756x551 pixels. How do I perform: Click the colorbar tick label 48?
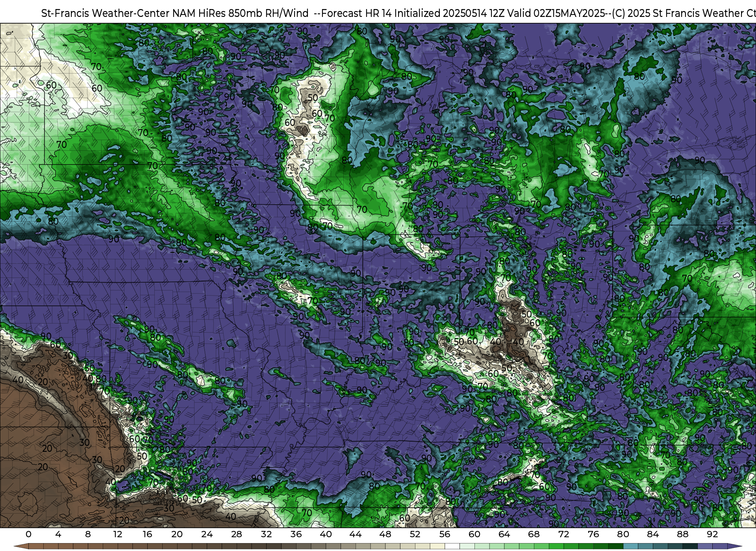click(385, 534)
